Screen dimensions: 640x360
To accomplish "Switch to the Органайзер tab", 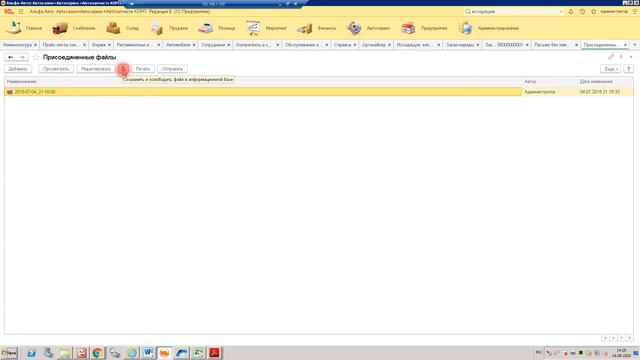I will [373, 44].
